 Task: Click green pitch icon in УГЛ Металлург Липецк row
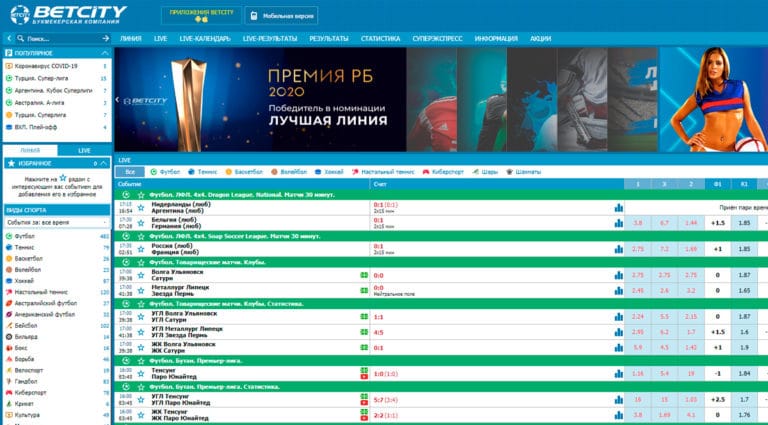tap(364, 332)
